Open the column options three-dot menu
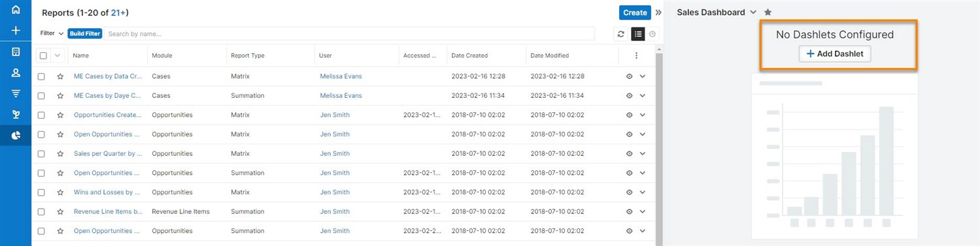The height and width of the screenshot is (246, 980). point(636,55)
